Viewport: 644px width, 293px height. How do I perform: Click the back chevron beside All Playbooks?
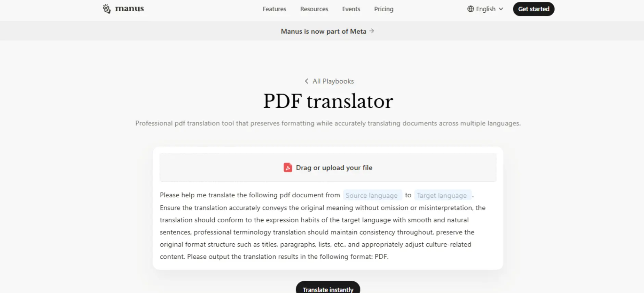[306, 81]
